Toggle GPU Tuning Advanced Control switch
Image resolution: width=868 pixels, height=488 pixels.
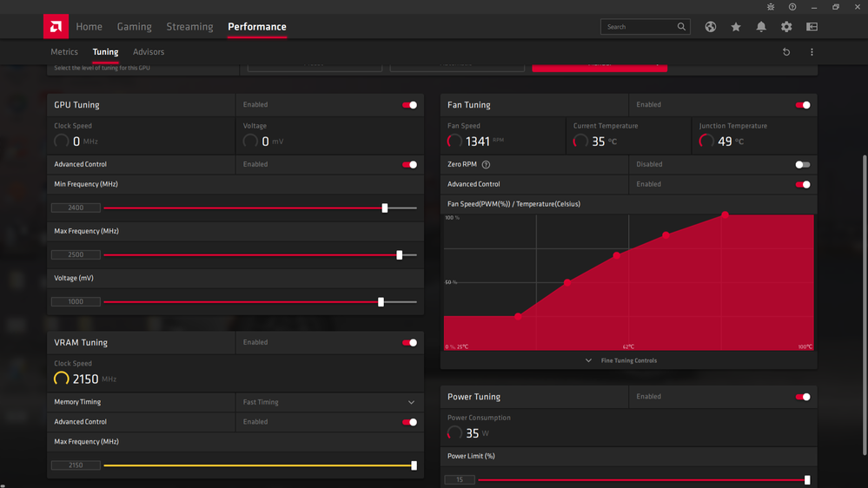coord(409,164)
